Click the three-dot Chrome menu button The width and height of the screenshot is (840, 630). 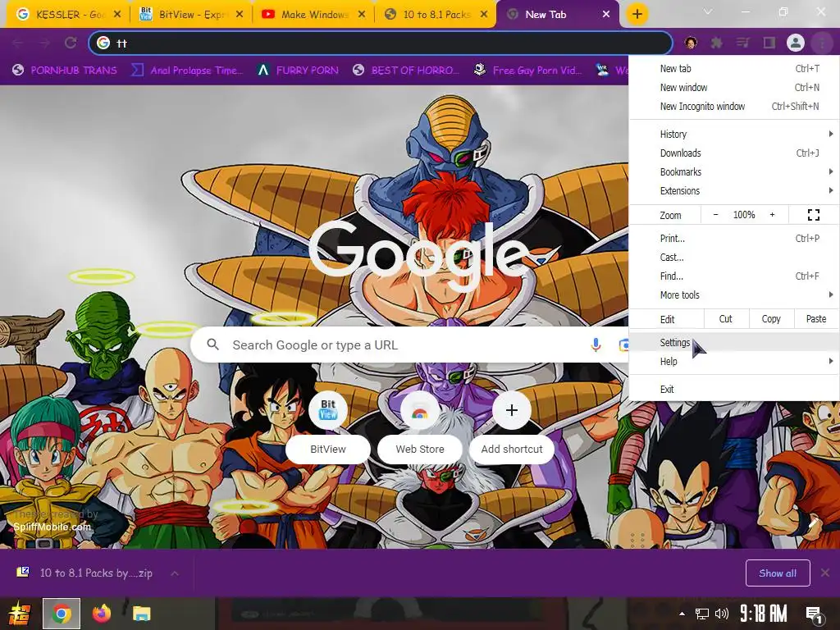822,43
